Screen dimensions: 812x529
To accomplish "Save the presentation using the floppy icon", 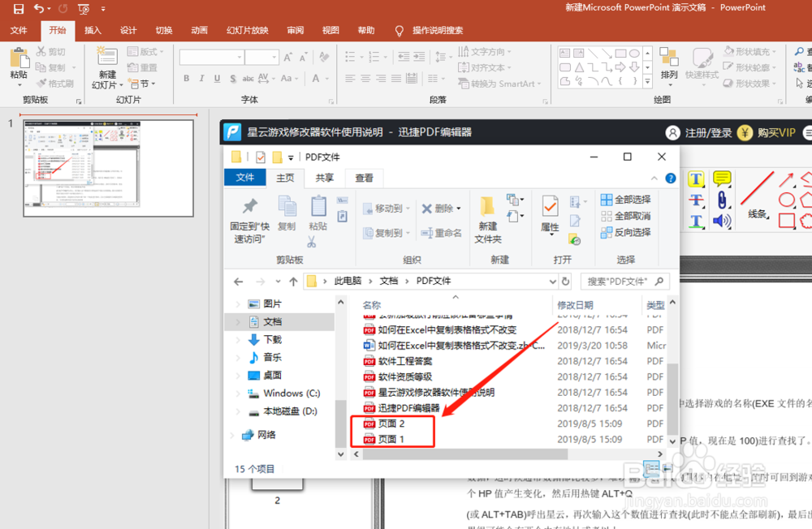I will tap(18, 8).
